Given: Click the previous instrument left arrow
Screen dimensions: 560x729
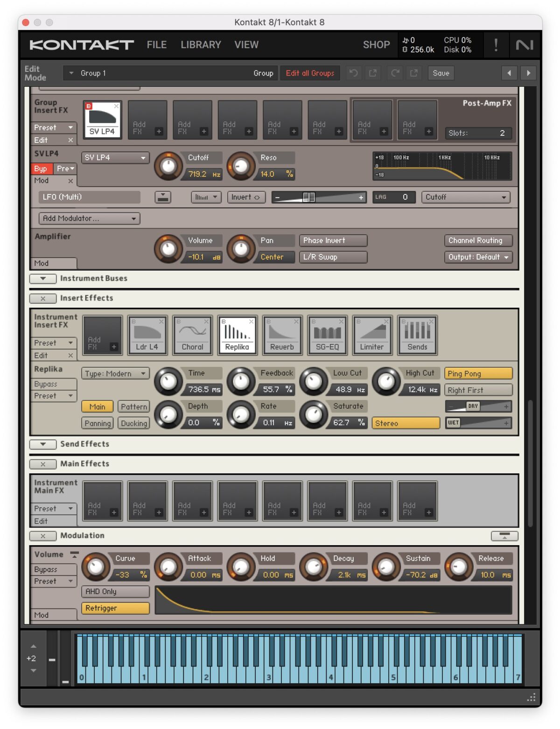Looking at the screenshot, I should 509,73.
